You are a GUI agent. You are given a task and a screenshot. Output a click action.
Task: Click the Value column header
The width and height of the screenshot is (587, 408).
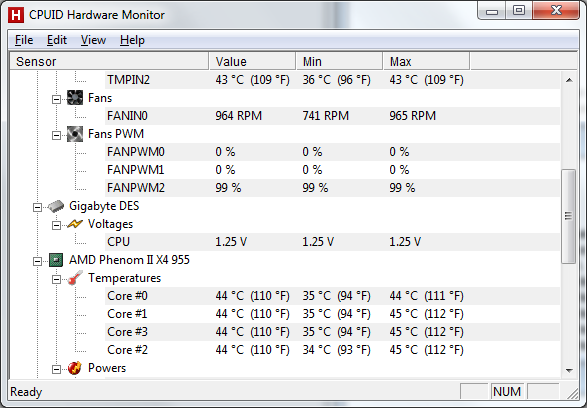(252, 61)
